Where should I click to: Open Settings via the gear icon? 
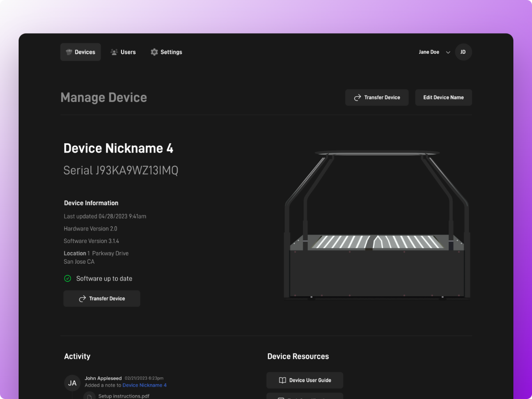pos(154,52)
